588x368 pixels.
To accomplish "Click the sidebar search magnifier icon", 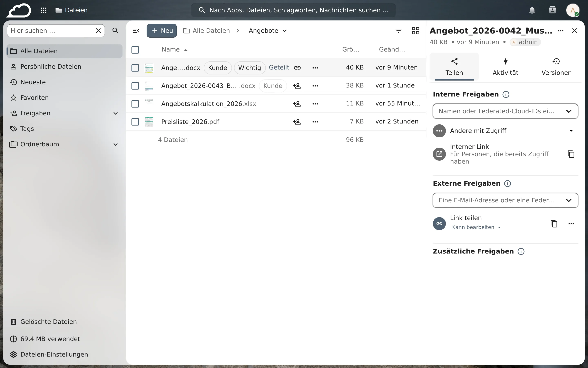I will [x=115, y=31].
